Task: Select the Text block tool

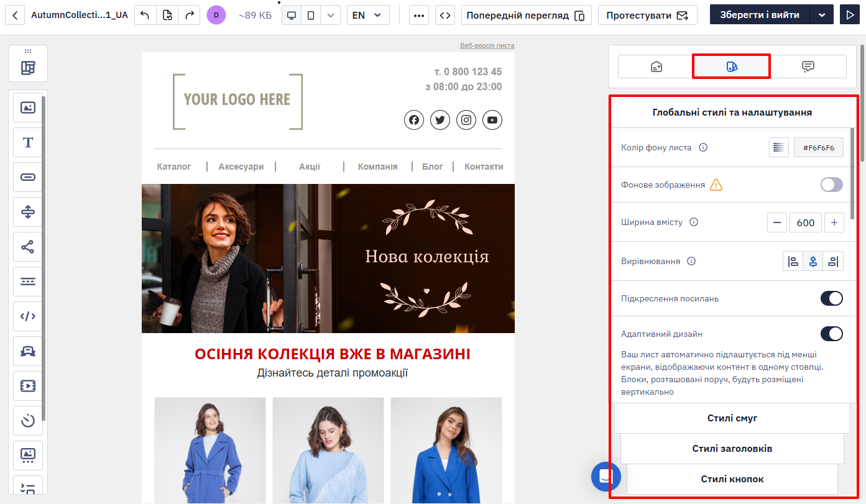Action: [x=28, y=142]
